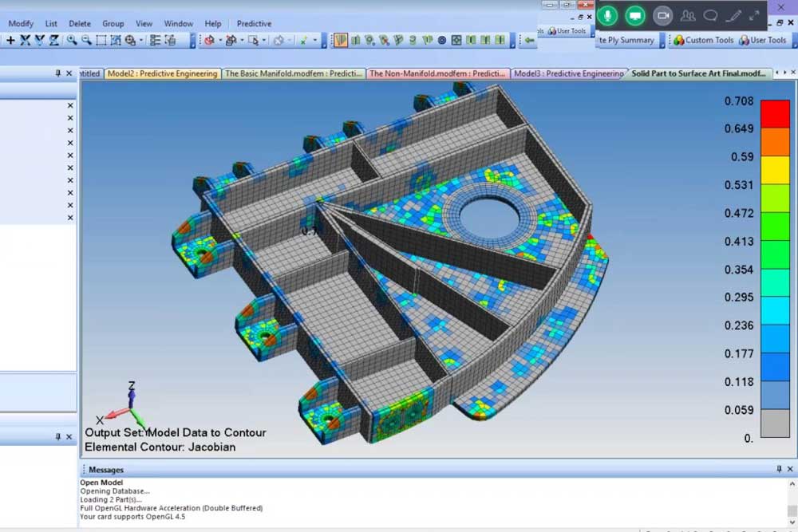The width and height of the screenshot is (798, 532).
Task: Select the Zoom In magnifier tool
Action: click(71, 41)
